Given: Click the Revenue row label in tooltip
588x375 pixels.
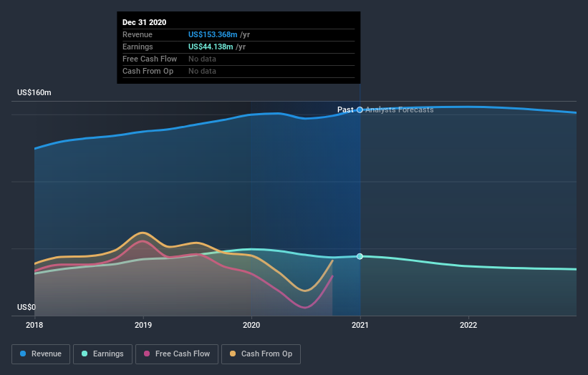Looking at the screenshot, I should click(x=138, y=34).
